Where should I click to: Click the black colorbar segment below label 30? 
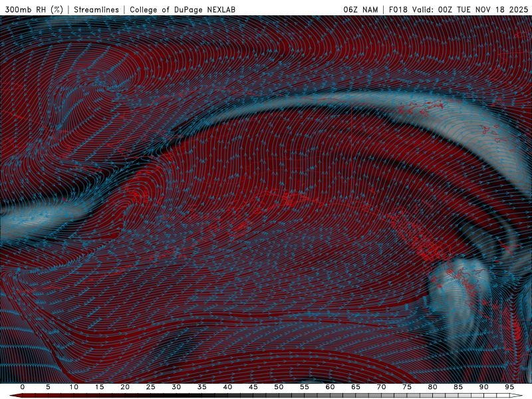click(176, 396)
